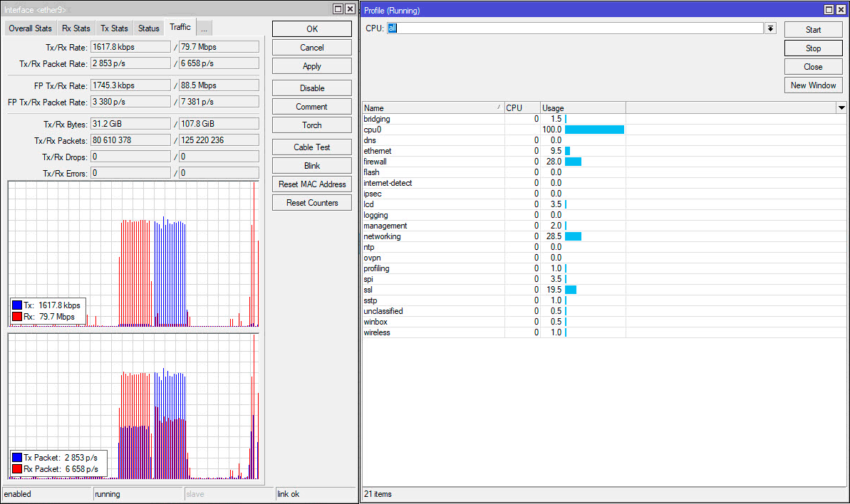Click the Torch button

[311, 125]
